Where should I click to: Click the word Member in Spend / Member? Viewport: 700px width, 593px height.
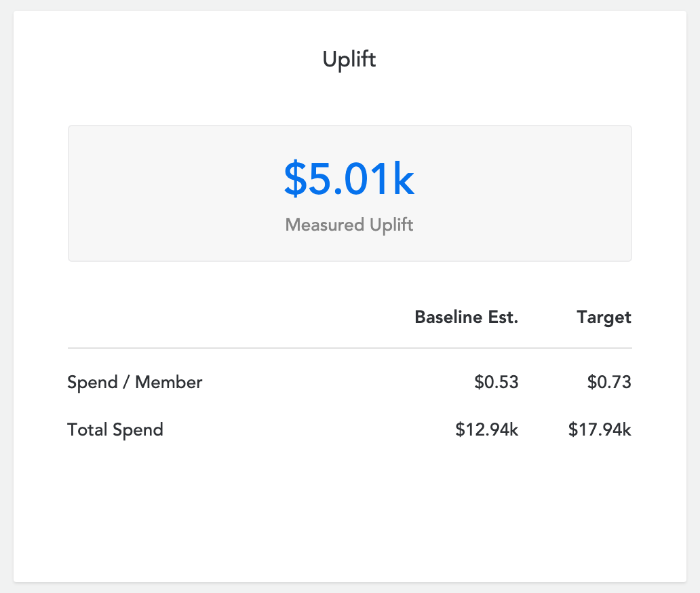tap(168, 382)
